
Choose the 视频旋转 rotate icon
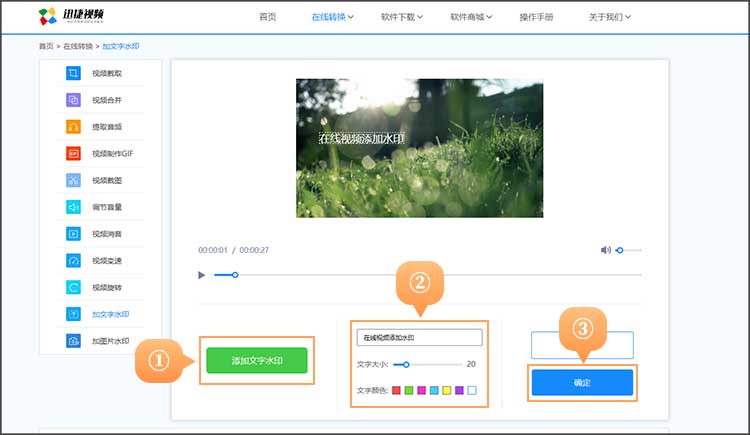tap(73, 288)
